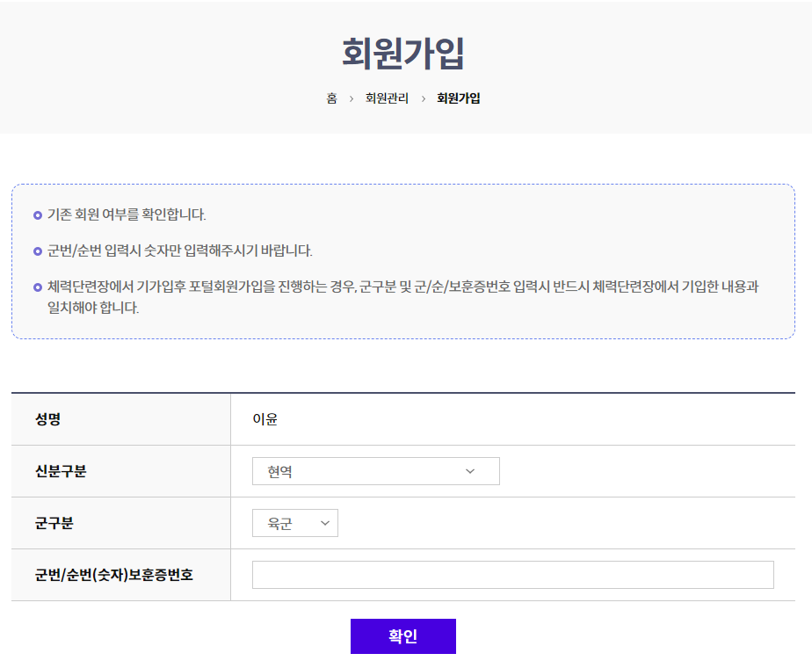The image size is (812, 668).
Task: Open 회원관리 breadcrumb link
Action: [x=387, y=98]
